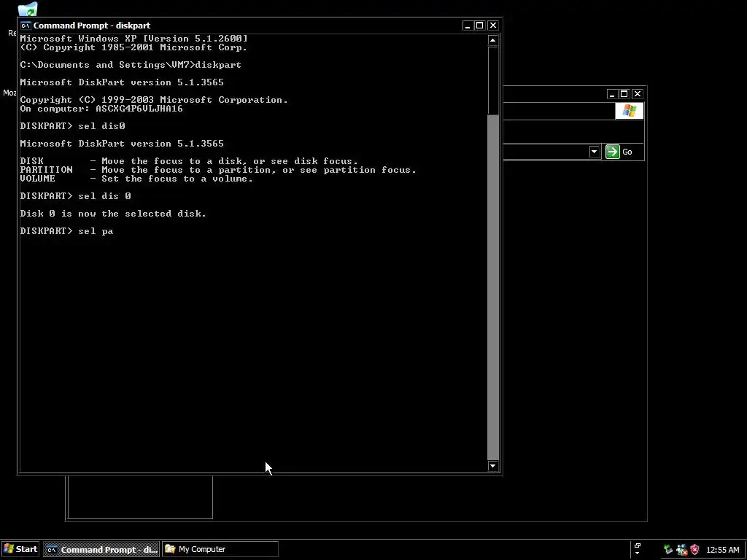This screenshot has height=560, width=747.
Task: Open the red Security Center shield icon
Action: (694, 550)
